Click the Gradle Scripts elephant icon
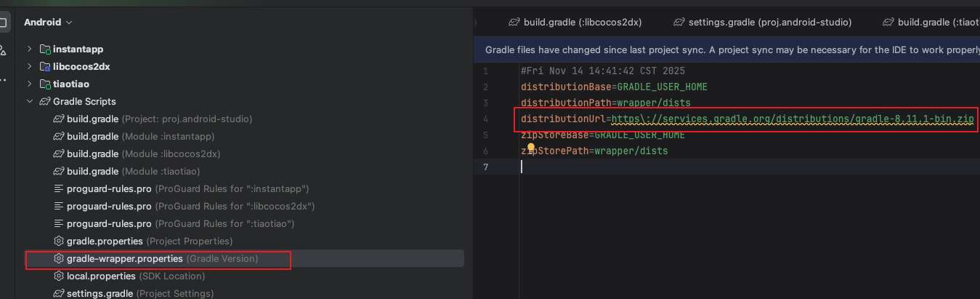Image resolution: width=980 pixels, height=299 pixels. point(45,102)
